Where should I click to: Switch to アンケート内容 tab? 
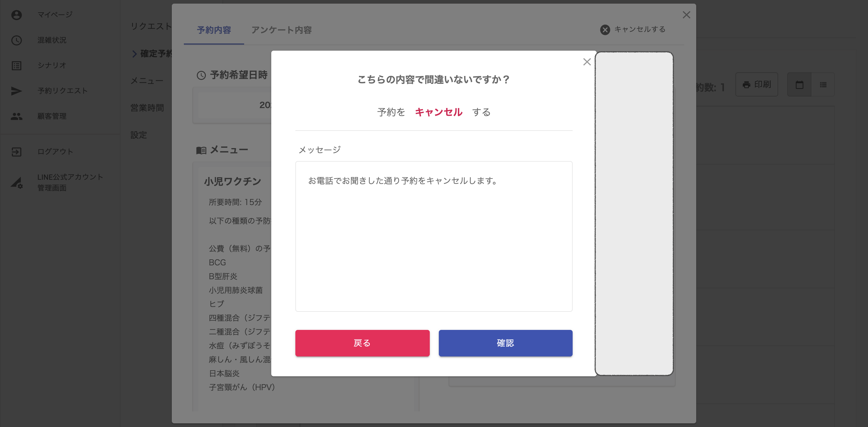click(281, 30)
